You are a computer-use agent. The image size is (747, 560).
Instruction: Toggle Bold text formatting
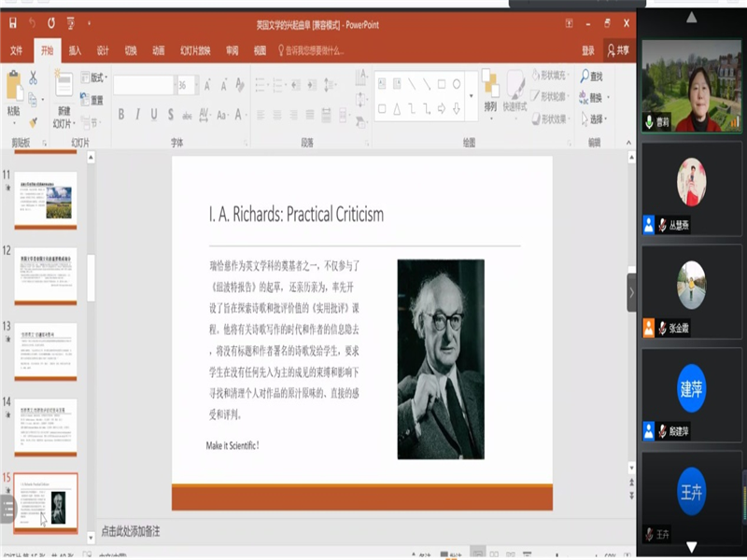click(120, 115)
